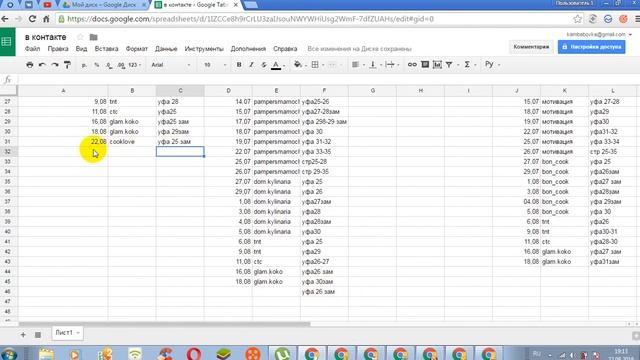This screenshot has height=360, width=640.
Task: Click the Комментарии button
Action: coord(531,47)
